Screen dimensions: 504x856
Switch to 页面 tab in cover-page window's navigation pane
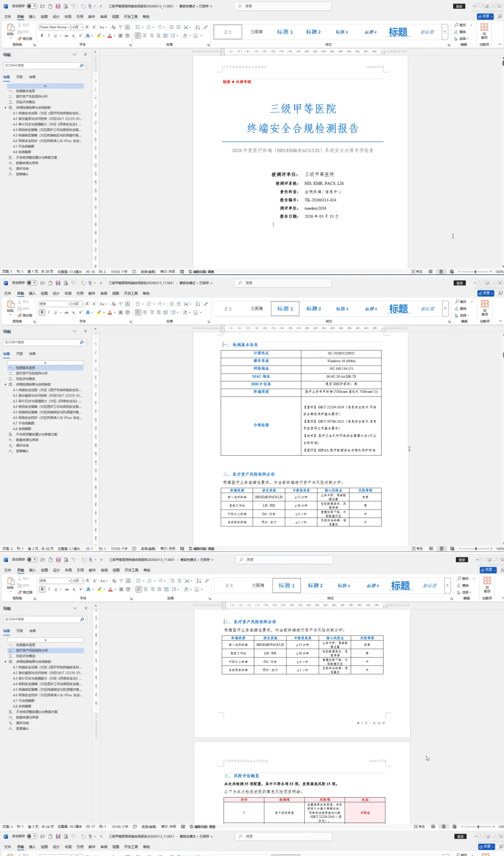(19, 77)
